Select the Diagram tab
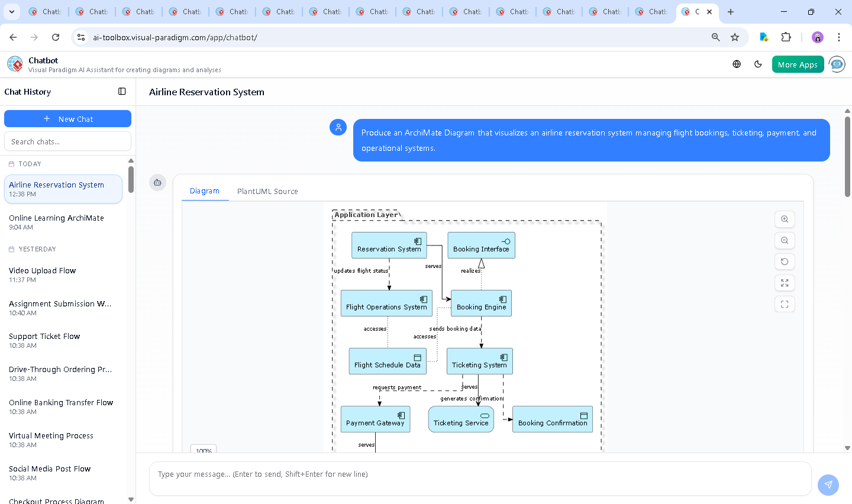Screen dimensions: 852x504 205,191
